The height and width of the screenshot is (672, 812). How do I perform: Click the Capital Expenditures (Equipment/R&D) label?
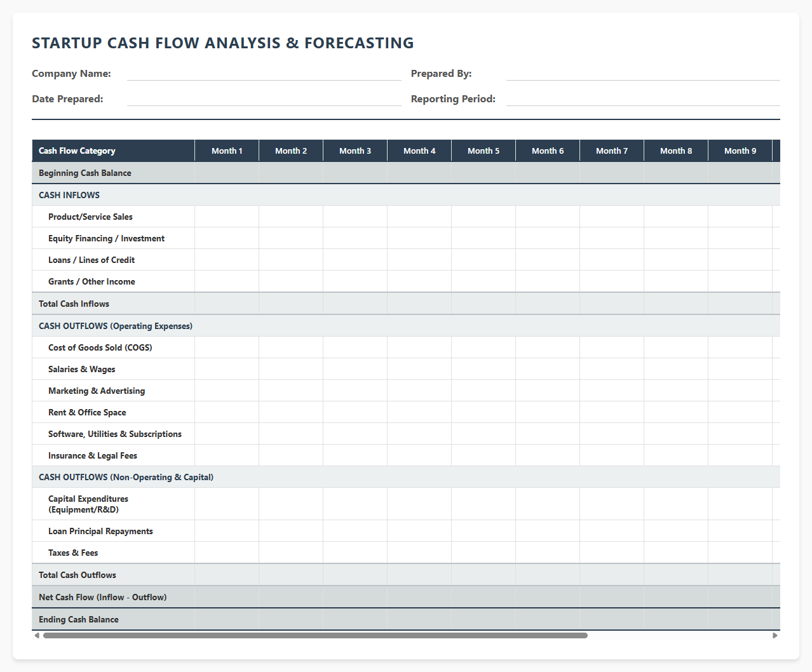point(88,504)
